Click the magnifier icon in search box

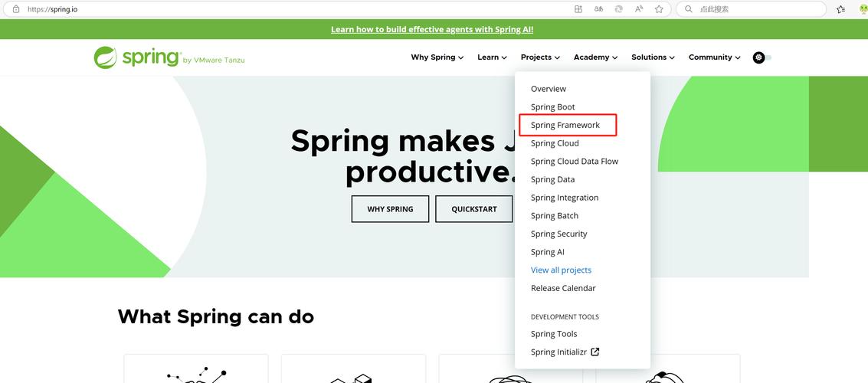coord(689,9)
